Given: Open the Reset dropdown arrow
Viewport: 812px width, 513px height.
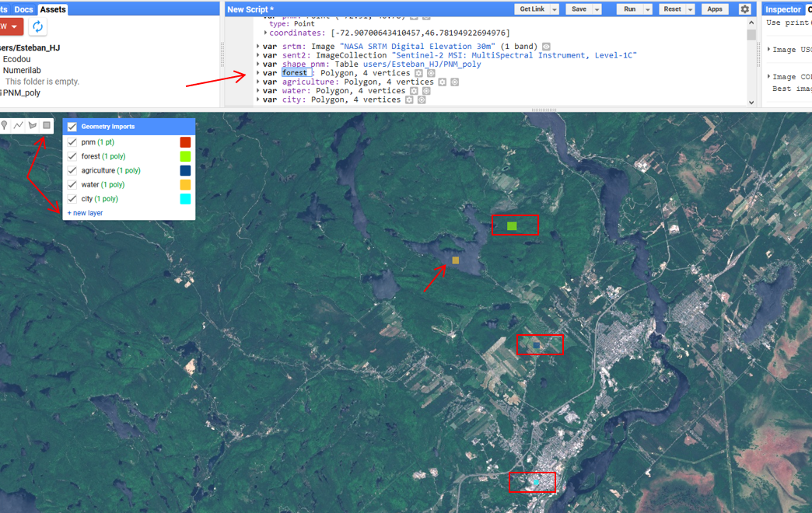Looking at the screenshot, I should tap(691, 9).
